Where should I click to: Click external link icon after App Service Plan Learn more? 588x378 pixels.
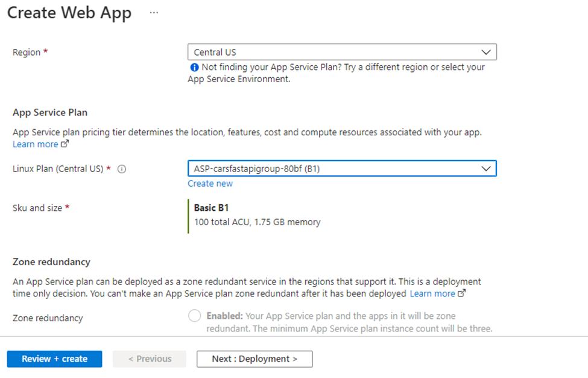coord(65,144)
